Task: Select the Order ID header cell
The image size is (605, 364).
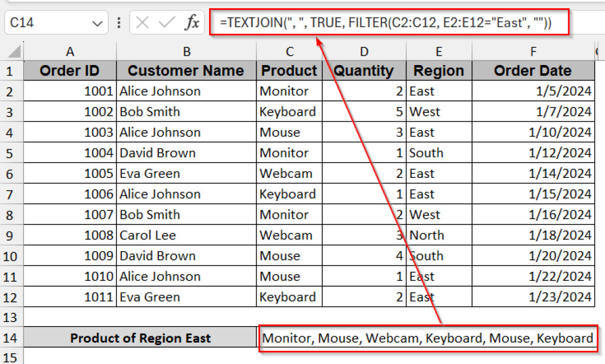Action: pyautogui.click(x=69, y=70)
